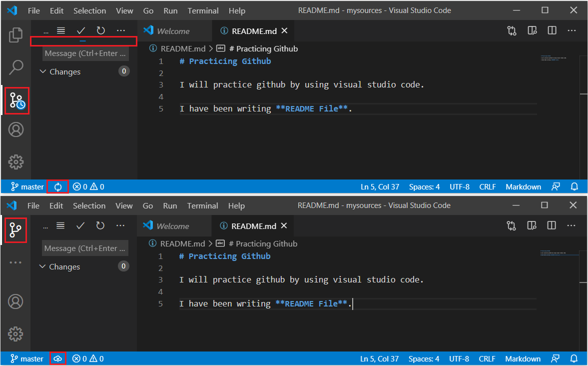Open Accounts icon in top window
The image size is (588, 366).
coord(16,130)
